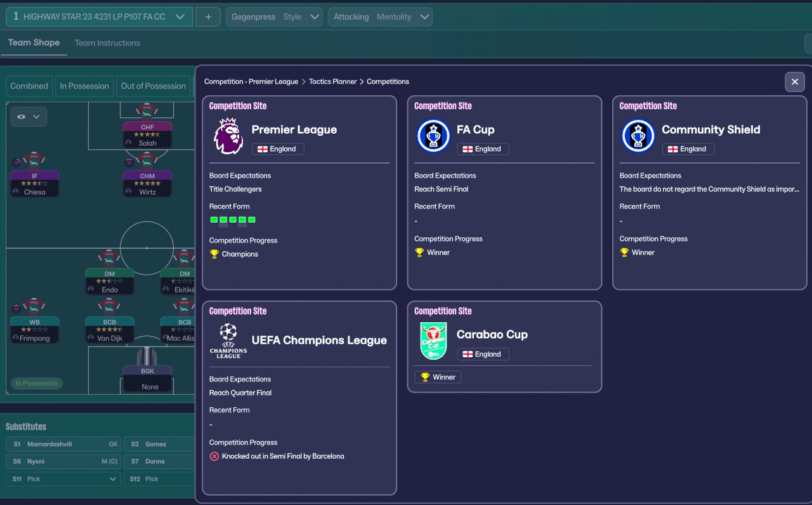Click the person icon next to Van Dijk
The width and height of the screenshot is (812, 505).
pyautogui.click(x=91, y=339)
